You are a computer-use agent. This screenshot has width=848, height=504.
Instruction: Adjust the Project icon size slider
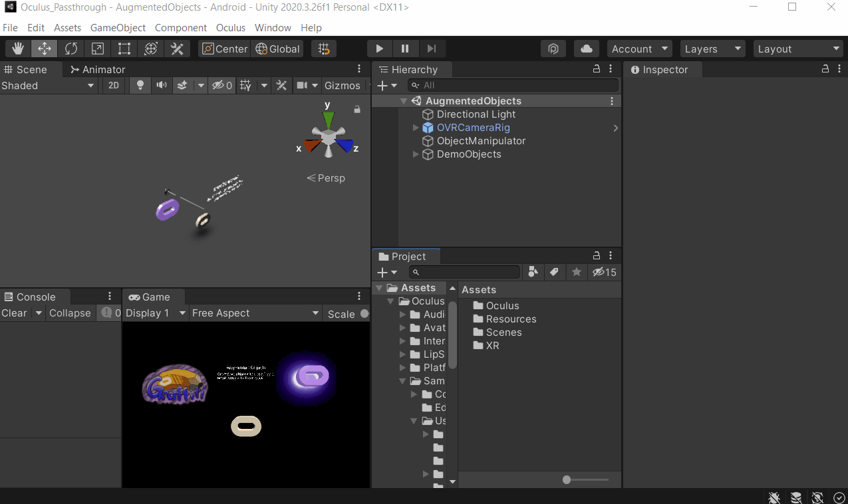tap(567, 479)
